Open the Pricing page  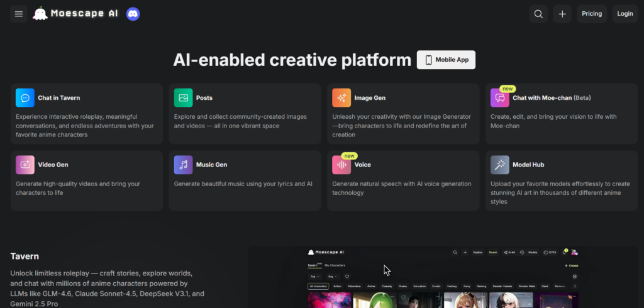pyautogui.click(x=591, y=14)
